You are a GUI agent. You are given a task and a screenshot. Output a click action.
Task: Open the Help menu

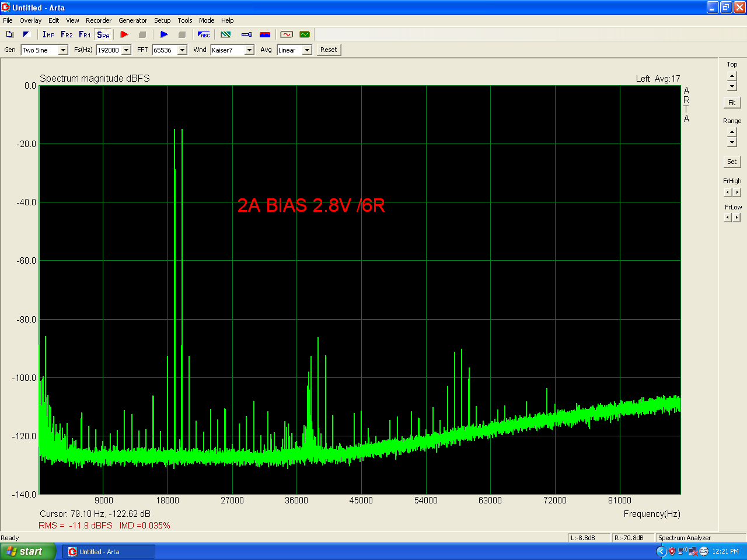(x=228, y=20)
